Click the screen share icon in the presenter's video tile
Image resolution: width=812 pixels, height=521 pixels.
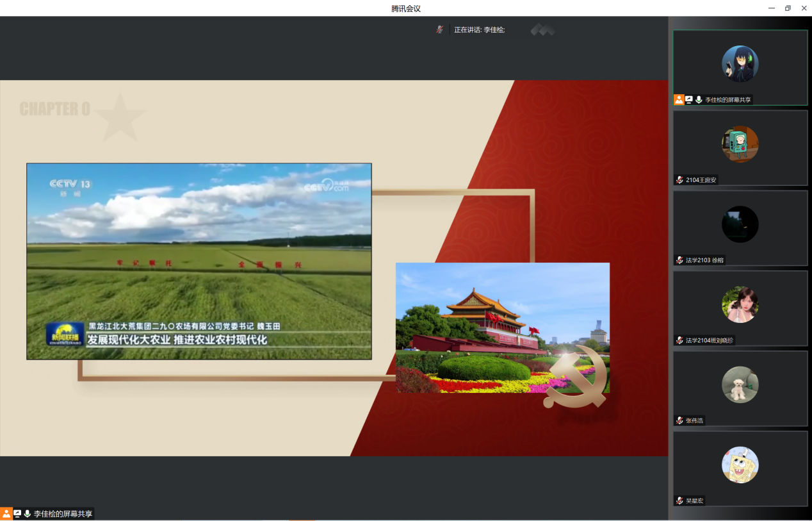[689, 100]
